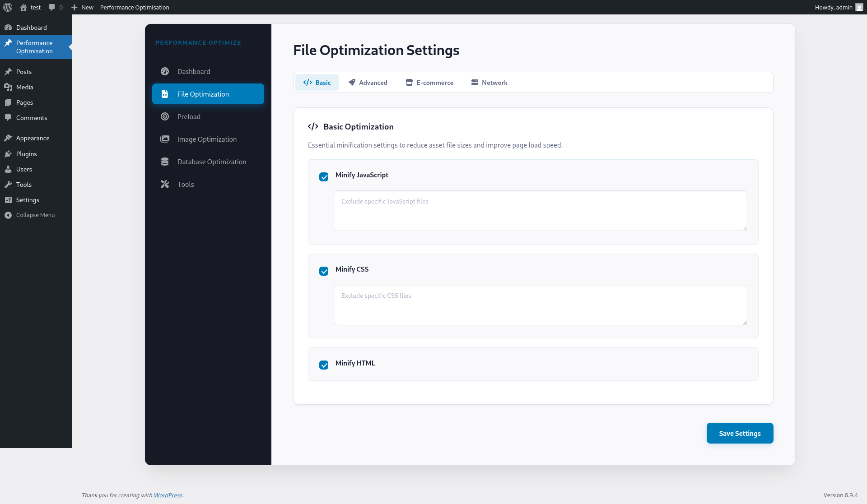This screenshot has width=867, height=504.
Task: Switch to the Advanced tab
Action: pos(368,82)
